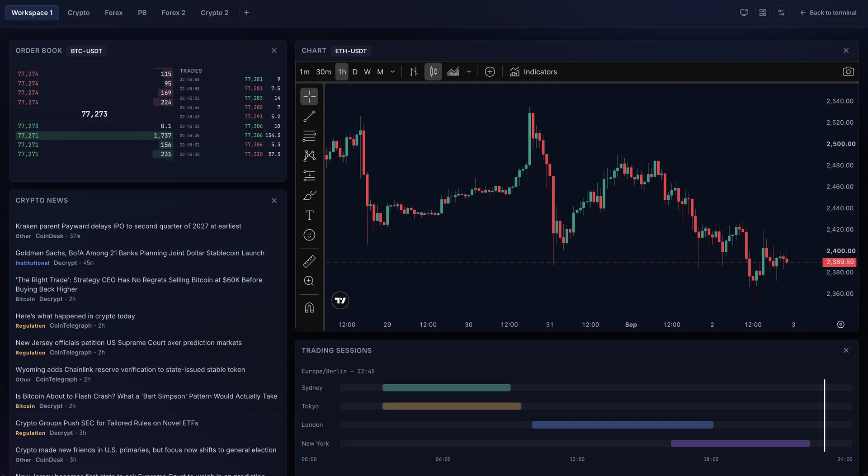Switch chart to bars style
Viewport: 868px width, 476px height.
(414, 72)
